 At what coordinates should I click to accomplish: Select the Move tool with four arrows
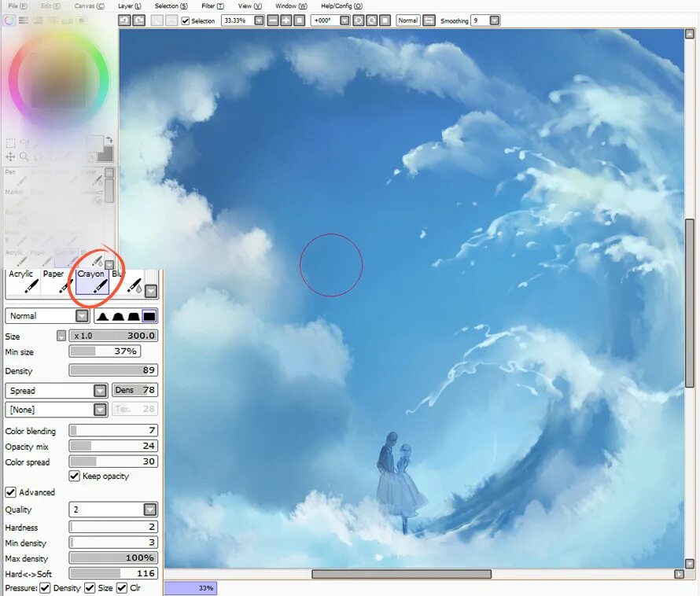pos(10,156)
